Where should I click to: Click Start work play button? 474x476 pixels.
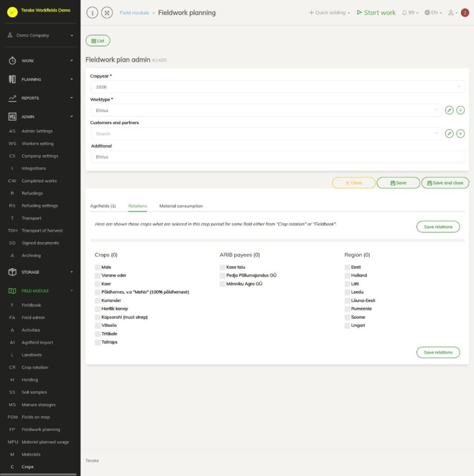(x=376, y=13)
